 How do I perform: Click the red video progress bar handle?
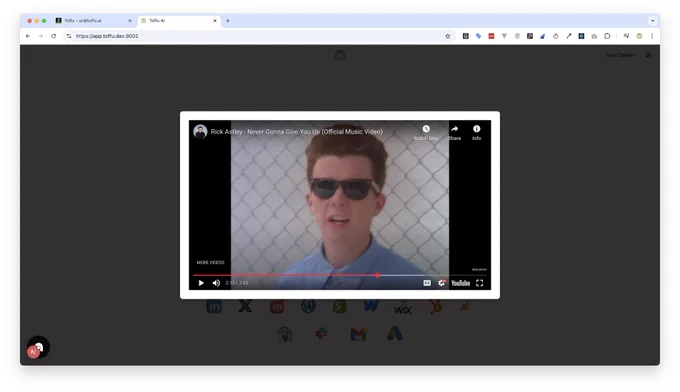pyautogui.click(x=378, y=275)
